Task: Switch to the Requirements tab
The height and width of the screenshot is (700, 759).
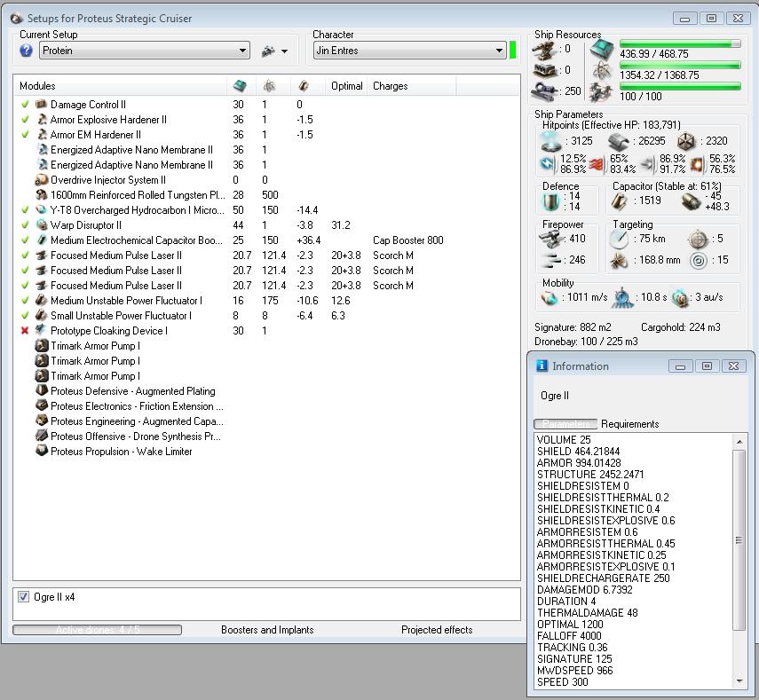Action: tap(629, 424)
